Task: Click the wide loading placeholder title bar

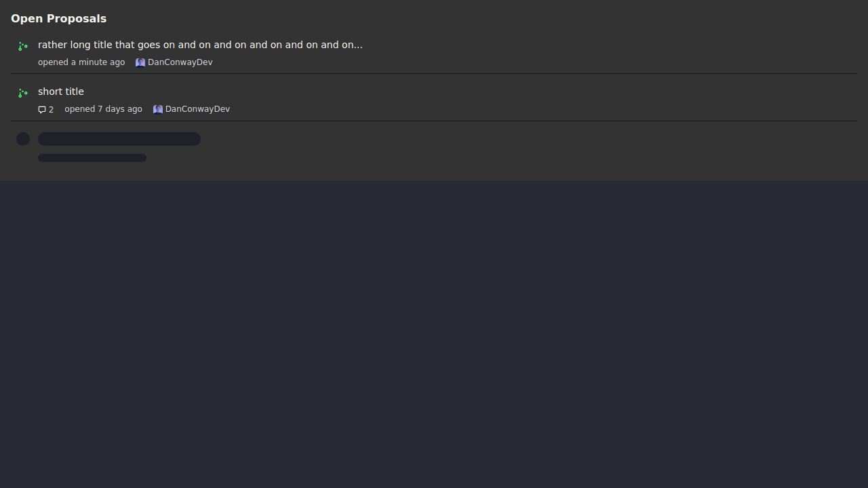Action: (119, 139)
